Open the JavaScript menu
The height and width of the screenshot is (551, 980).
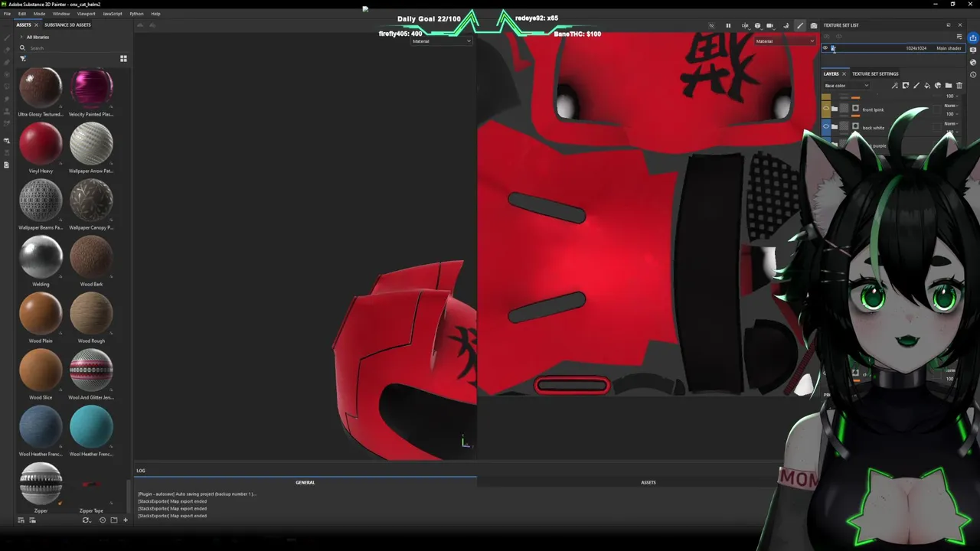pyautogui.click(x=113, y=14)
